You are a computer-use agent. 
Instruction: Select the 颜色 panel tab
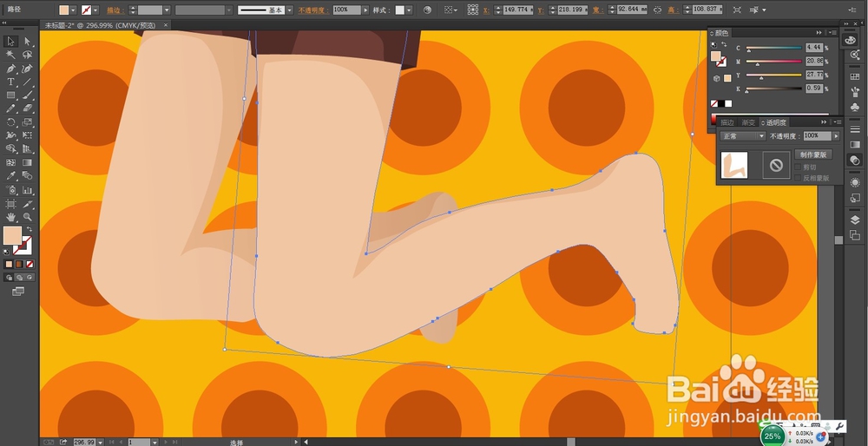click(721, 33)
